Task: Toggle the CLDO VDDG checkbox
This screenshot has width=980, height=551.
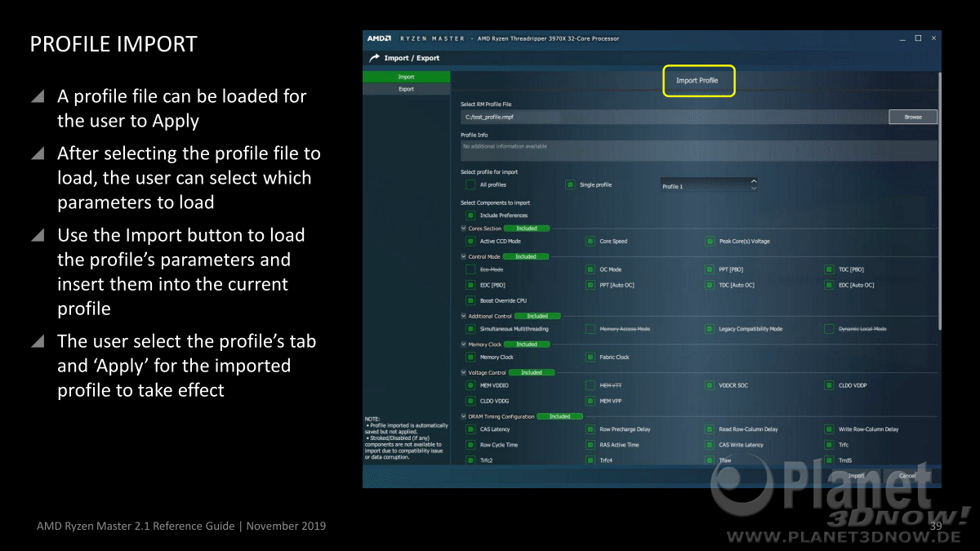Action: click(470, 401)
